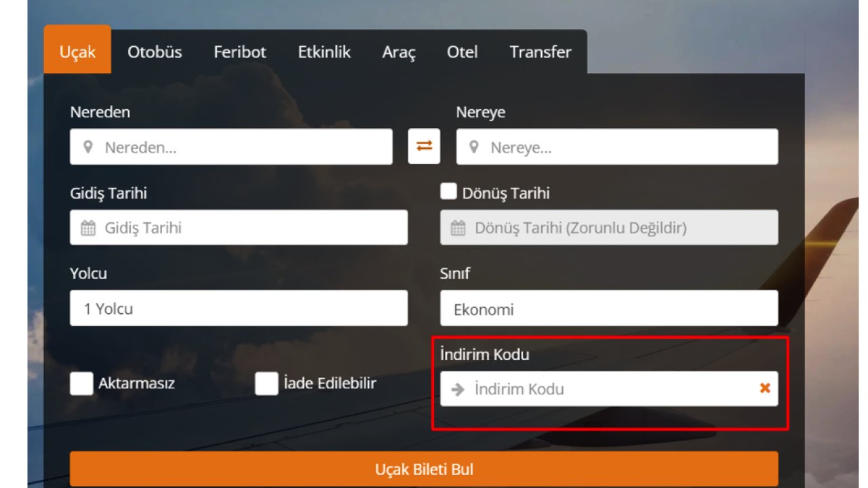Image resolution: width=868 pixels, height=488 pixels.
Task: Click the location pin in Nereye field
Action: [x=474, y=146]
